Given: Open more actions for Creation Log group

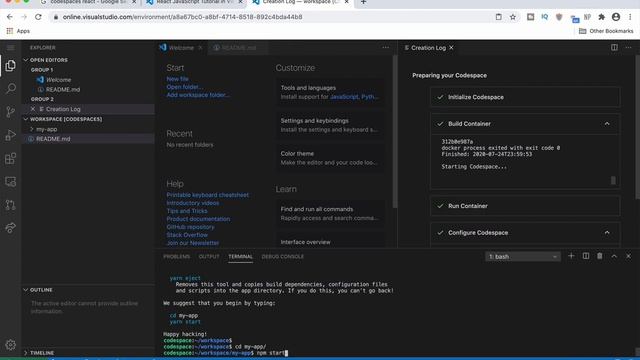Looking at the screenshot, I should point(629,48).
